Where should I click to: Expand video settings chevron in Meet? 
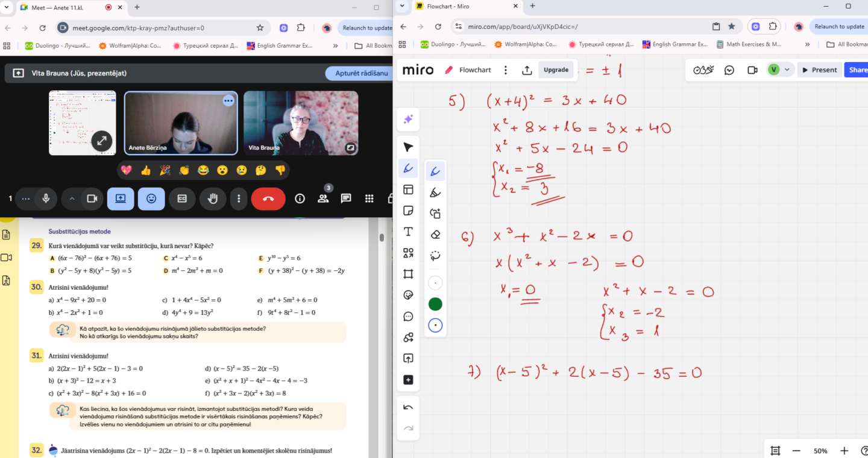click(72, 199)
